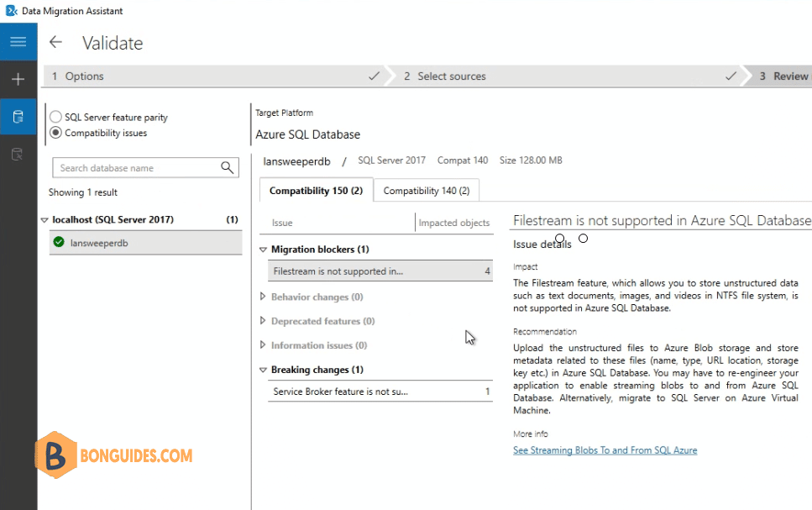812x510 pixels.
Task: Collapse the Breaking changes section
Action: pyautogui.click(x=263, y=370)
